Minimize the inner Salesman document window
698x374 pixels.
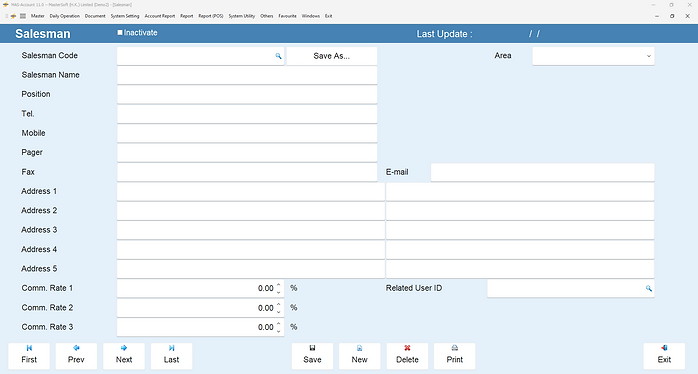(657, 16)
